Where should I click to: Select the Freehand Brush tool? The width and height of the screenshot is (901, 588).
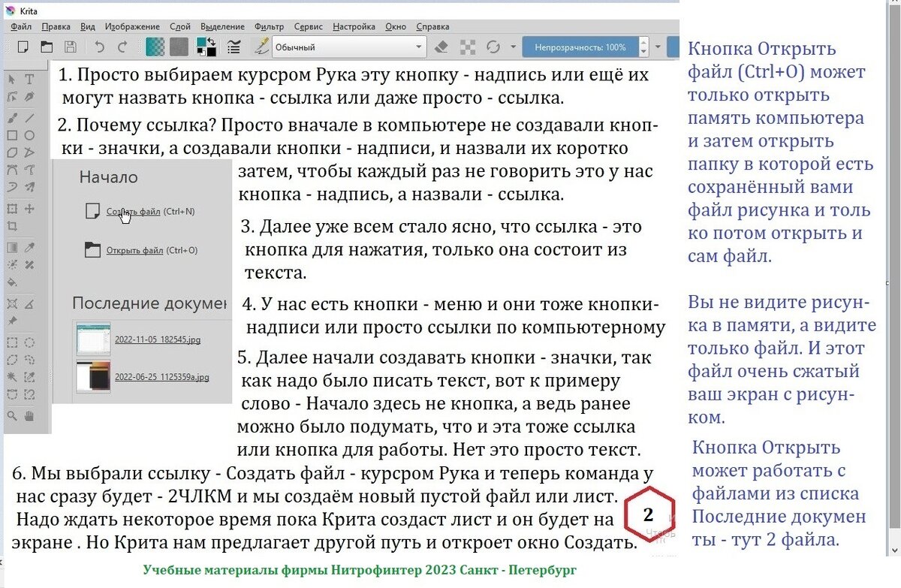(x=12, y=117)
